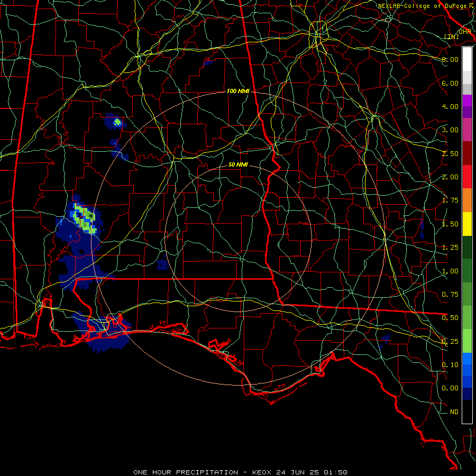Pick the bright red swatch beside 2.00
Image resolution: width=476 pixels, height=476 pixels.
point(467,177)
